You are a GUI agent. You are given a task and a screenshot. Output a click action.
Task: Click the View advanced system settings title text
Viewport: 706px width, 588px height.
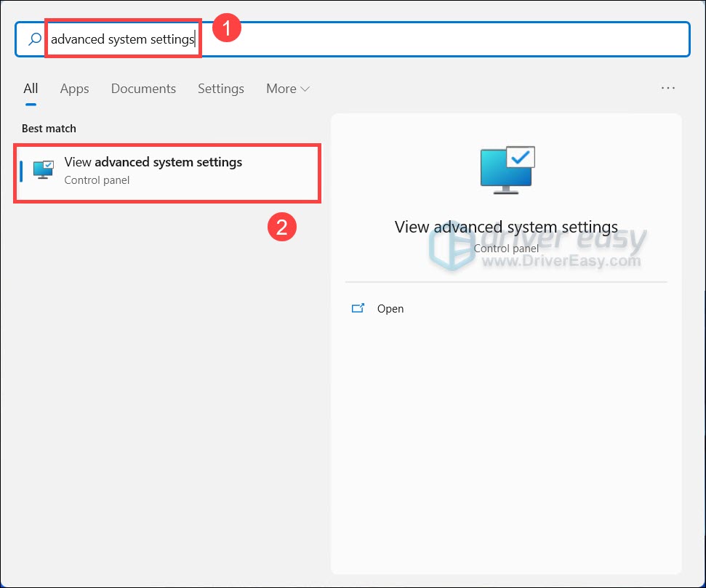pyautogui.click(x=153, y=162)
